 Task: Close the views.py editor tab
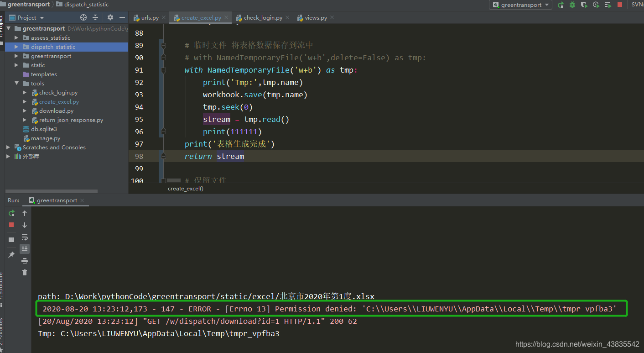coord(332,18)
